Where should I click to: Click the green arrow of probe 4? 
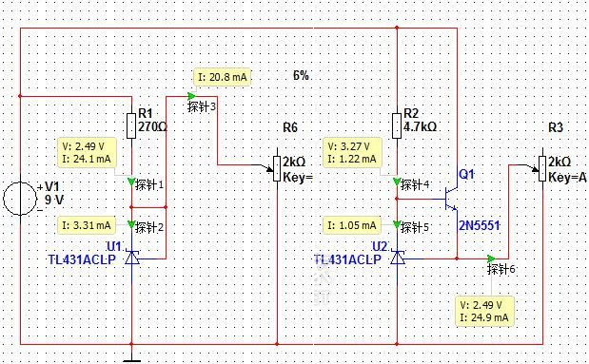397,182
